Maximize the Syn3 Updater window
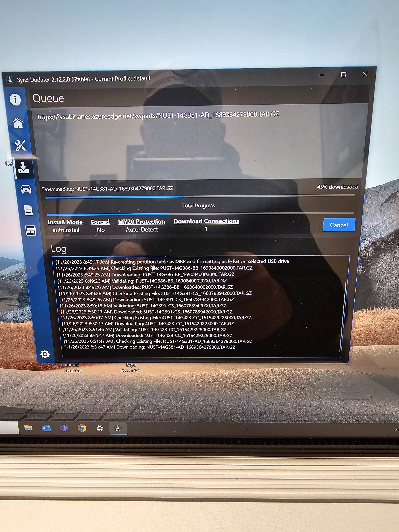The width and height of the screenshot is (399, 532). click(344, 75)
